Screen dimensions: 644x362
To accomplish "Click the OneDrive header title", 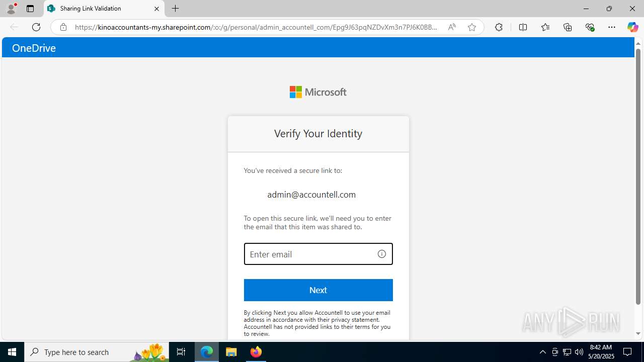I will (34, 48).
